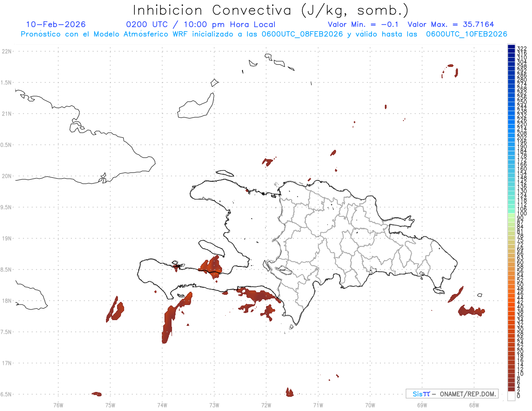Click the "74W" longitude label
This screenshot has height=411, width=532.
click(162, 404)
